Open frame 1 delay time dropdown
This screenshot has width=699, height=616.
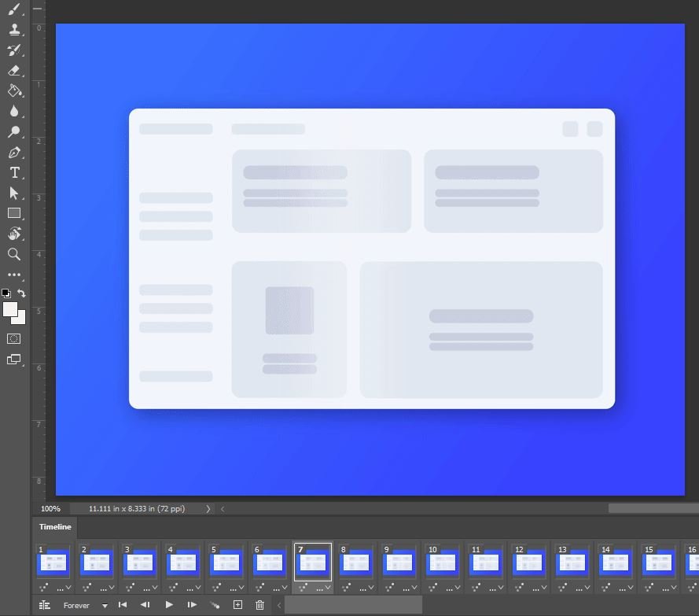64,588
